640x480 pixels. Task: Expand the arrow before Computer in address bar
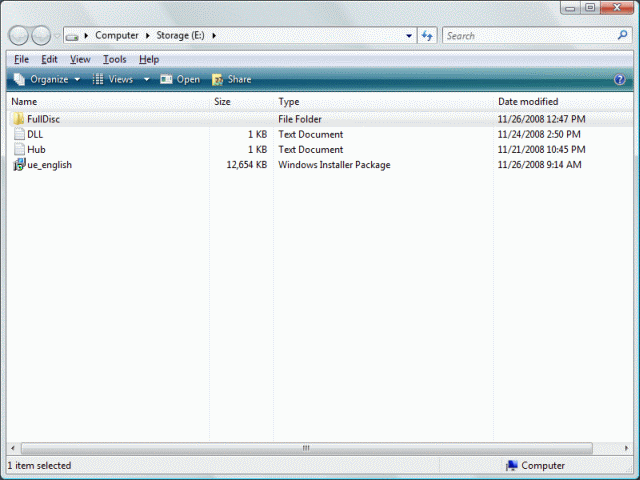click(x=86, y=36)
